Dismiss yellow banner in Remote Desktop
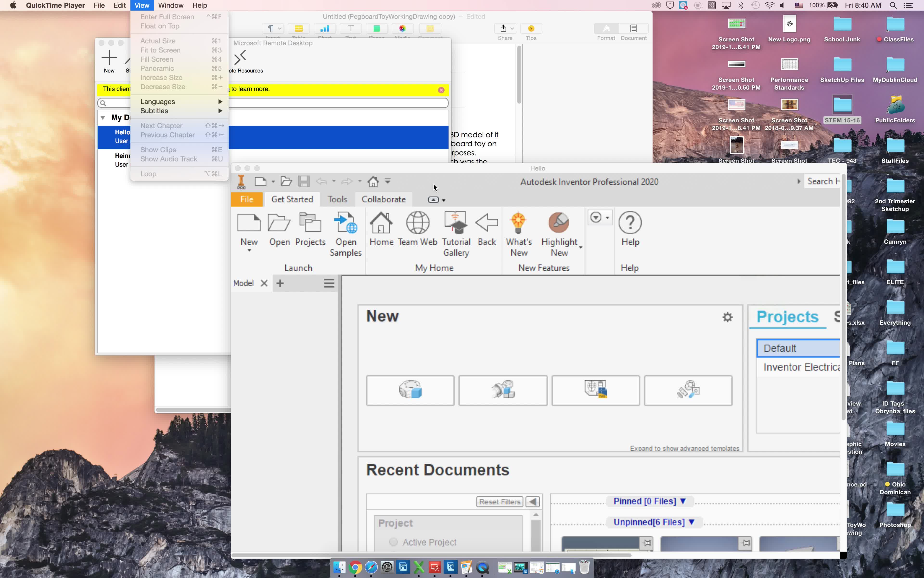Viewport: 924px width, 578px height. (441, 90)
